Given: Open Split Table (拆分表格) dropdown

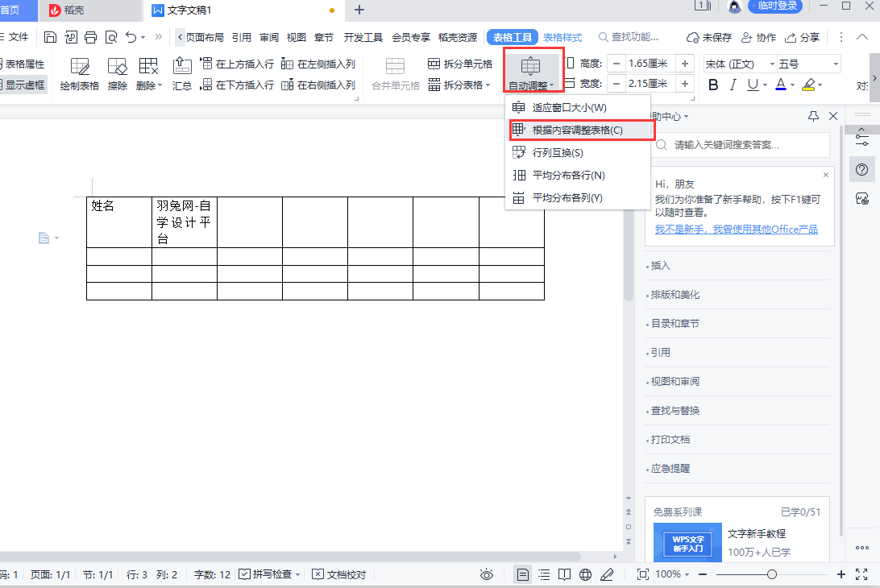Looking at the screenshot, I should (x=459, y=85).
